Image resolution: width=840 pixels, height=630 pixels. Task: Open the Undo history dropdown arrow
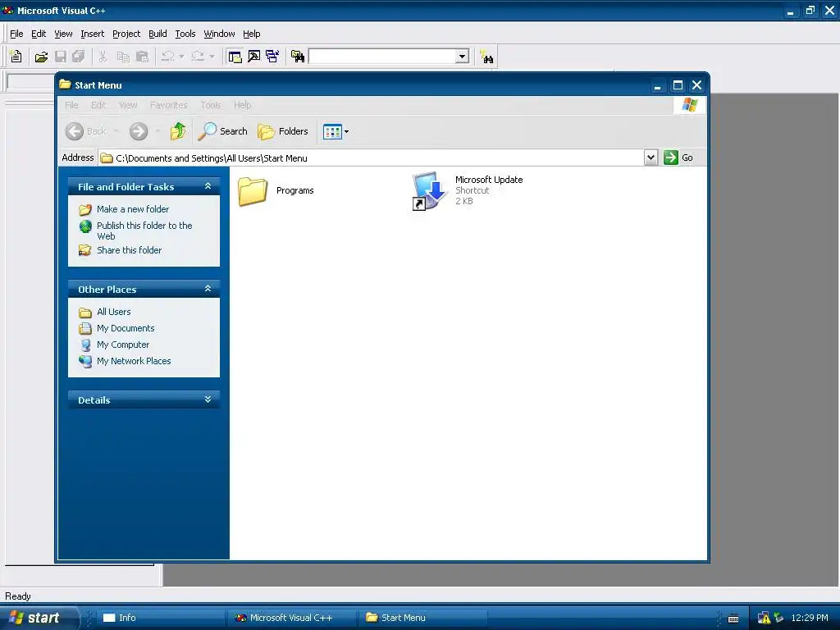pyautogui.click(x=181, y=57)
